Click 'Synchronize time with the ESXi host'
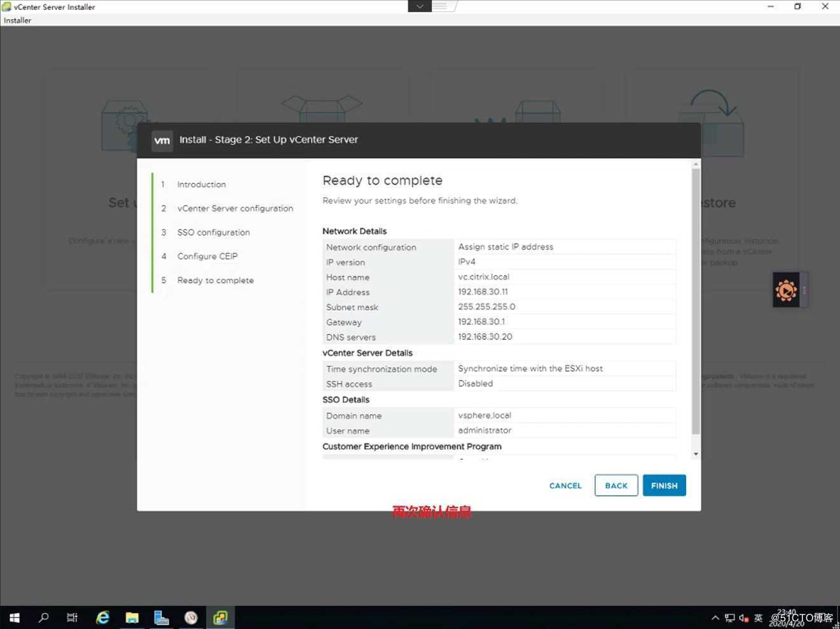 click(x=530, y=368)
